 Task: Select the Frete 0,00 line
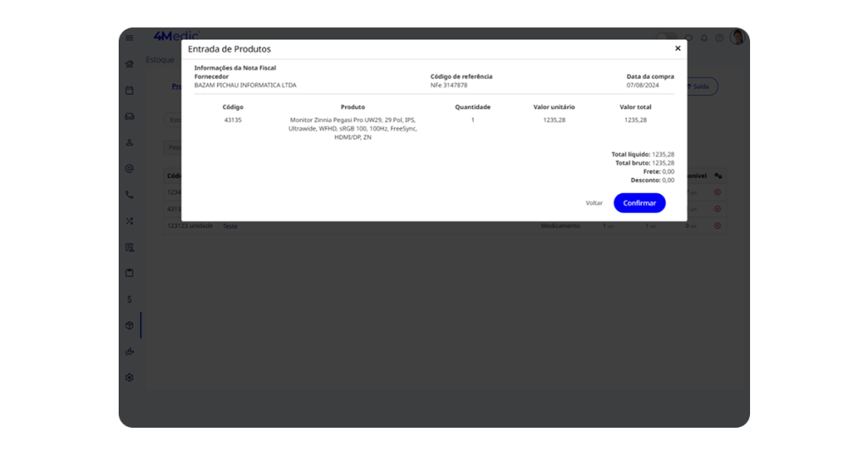(659, 171)
